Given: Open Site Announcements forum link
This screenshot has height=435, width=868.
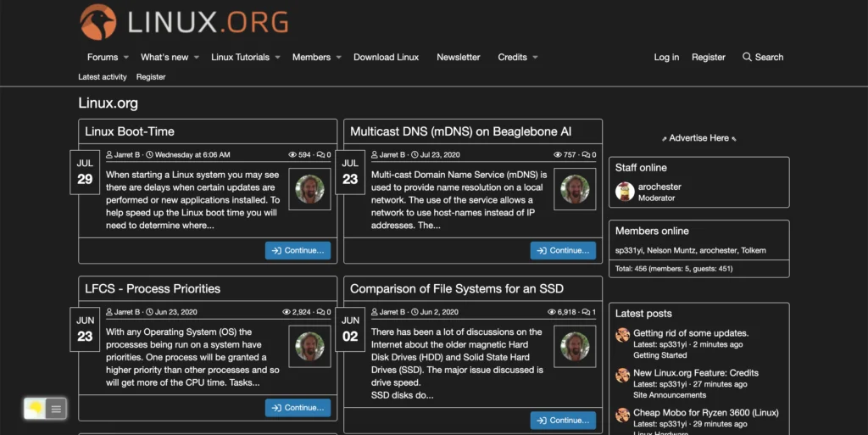Looking at the screenshot, I should [x=670, y=395].
